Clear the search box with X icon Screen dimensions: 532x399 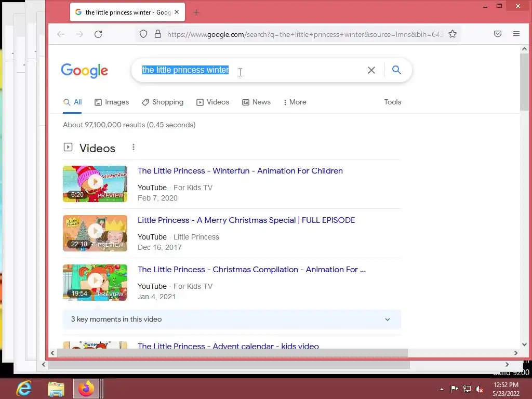tap(371, 70)
